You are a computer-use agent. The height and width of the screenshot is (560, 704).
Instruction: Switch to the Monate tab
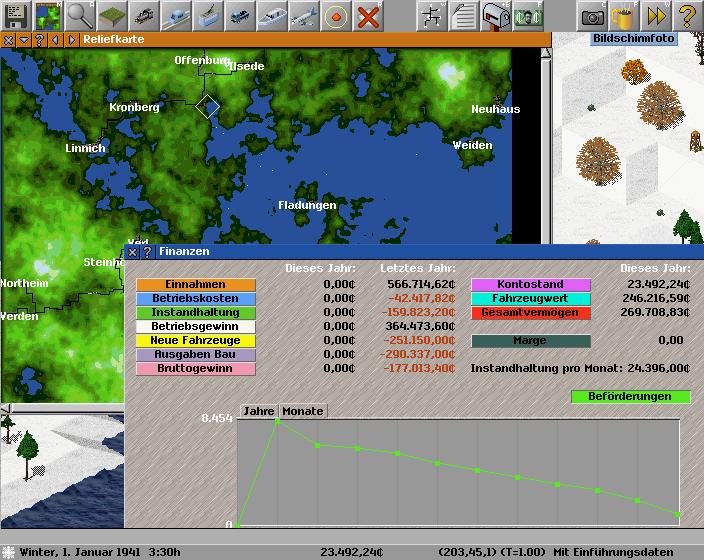302,411
